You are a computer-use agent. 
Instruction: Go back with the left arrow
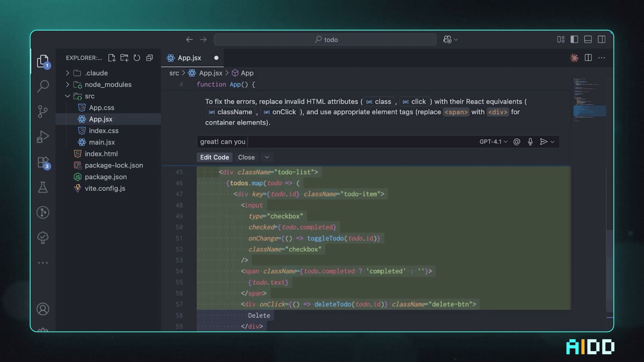(x=190, y=40)
